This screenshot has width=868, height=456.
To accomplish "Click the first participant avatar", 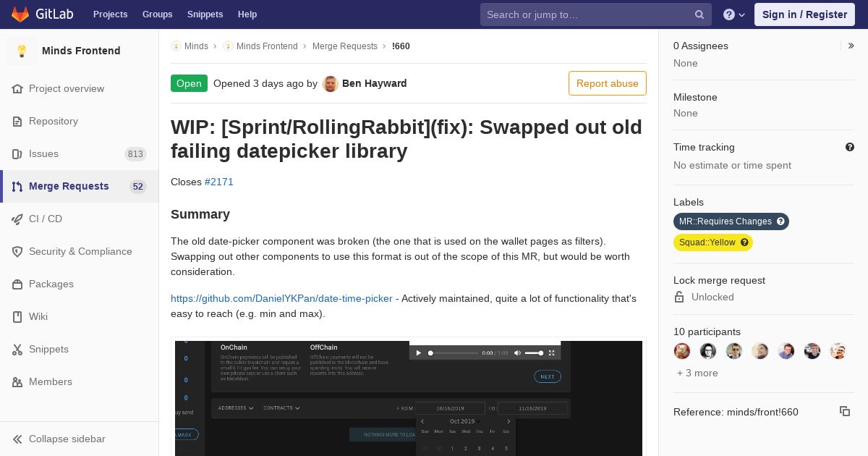I will (682, 351).
